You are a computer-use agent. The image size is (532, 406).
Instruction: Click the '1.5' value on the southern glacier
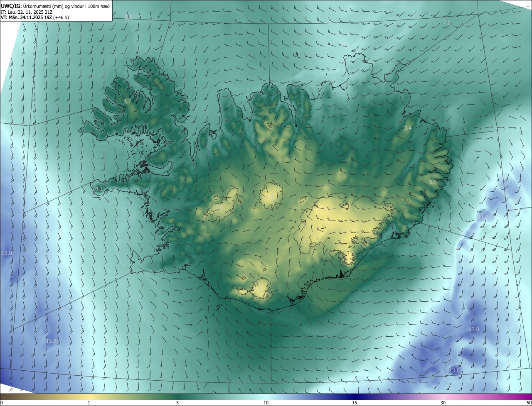click(258, 289)
